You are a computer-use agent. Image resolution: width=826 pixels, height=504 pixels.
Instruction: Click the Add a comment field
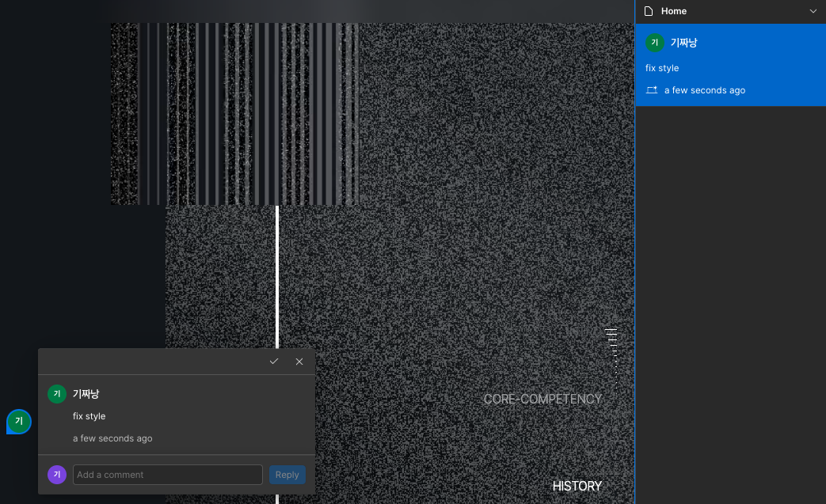click(168, 475)
